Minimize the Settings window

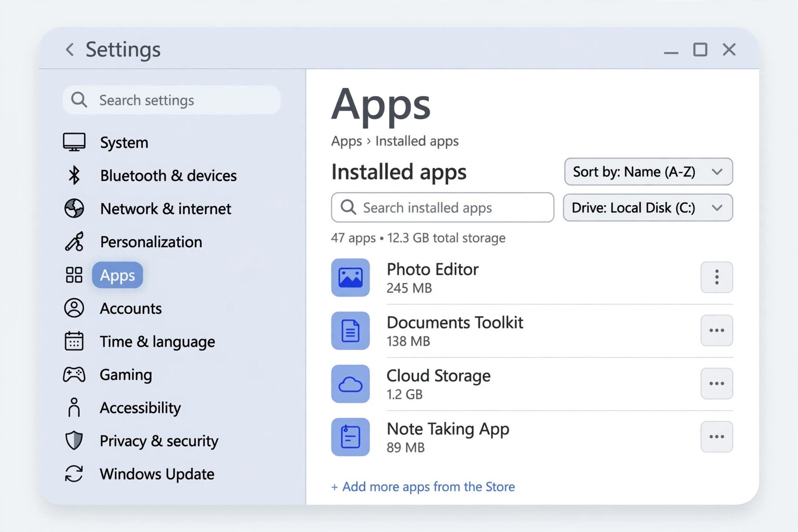[671, 52]
